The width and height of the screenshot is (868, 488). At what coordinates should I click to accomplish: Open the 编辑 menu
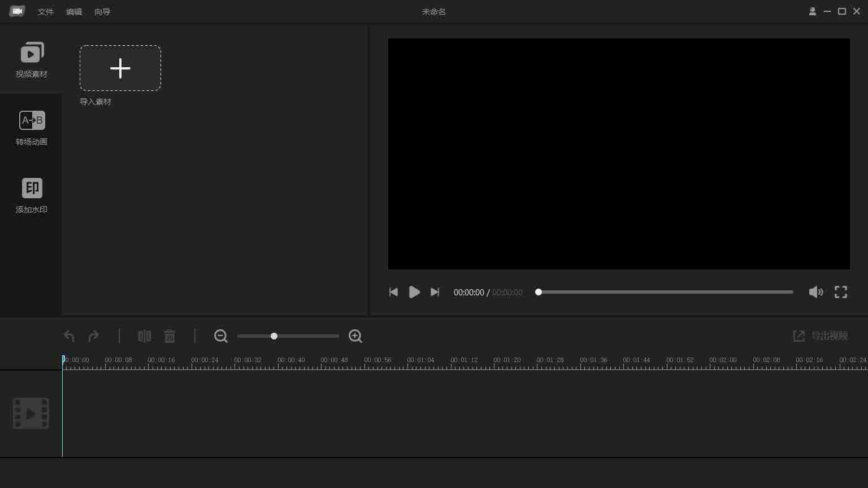(x=74, y=12)
